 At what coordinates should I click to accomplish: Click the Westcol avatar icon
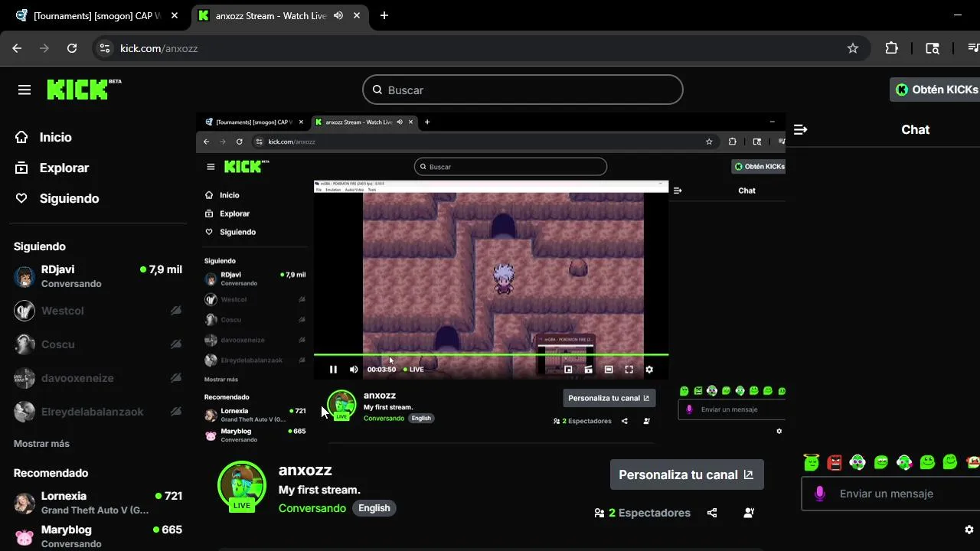pos(24,311)
